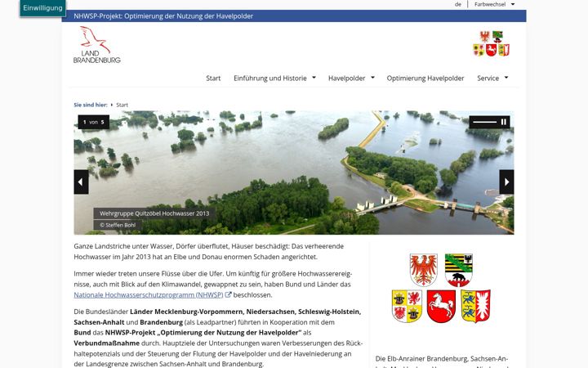
Task: Open the Service menu item
Action: click(488, 79)
